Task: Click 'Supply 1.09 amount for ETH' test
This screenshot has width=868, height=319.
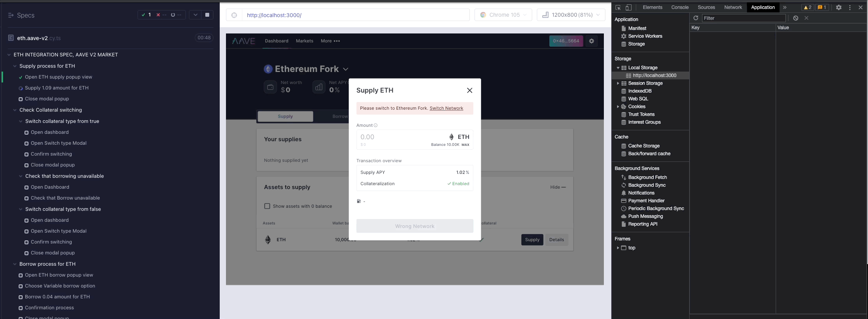Action: pyautogui.click(x=56, y=88)
